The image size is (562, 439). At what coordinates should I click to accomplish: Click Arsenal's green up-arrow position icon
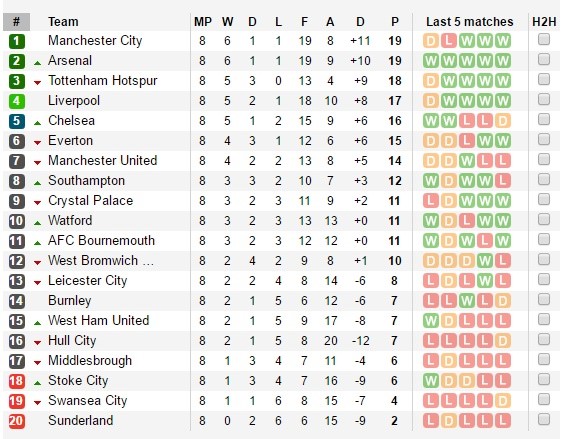coord(37,63)
